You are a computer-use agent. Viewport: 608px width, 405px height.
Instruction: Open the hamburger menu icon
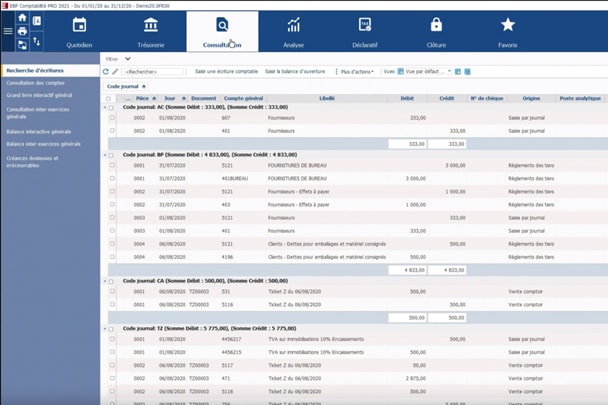(8, 31)
